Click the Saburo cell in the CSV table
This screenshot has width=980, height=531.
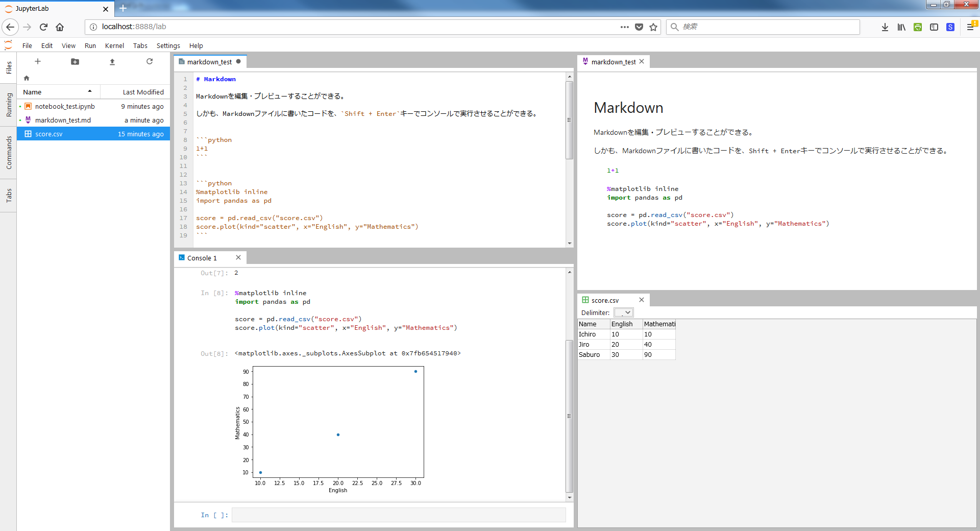click(x=594, y=354)
